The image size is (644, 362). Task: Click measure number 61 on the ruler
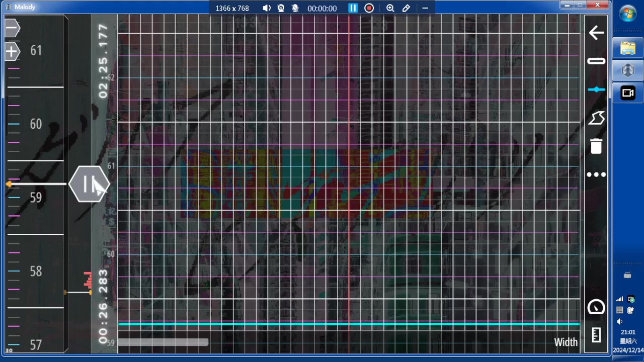(36, 50)
